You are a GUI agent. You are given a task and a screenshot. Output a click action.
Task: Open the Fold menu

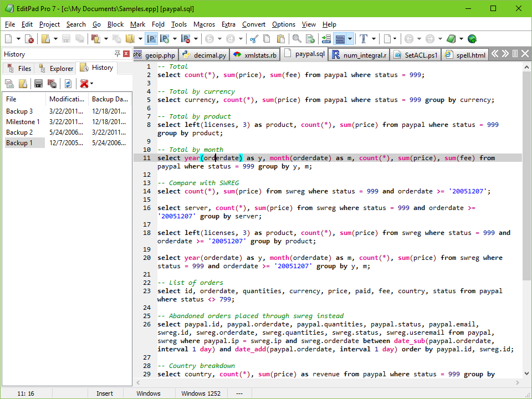tap(158, 24)
